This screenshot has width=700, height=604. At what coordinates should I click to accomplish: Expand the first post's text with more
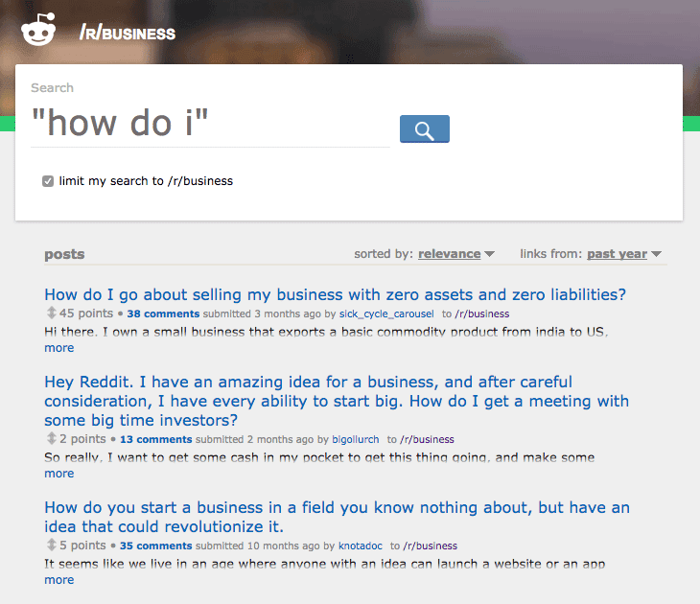click(58, 348)
